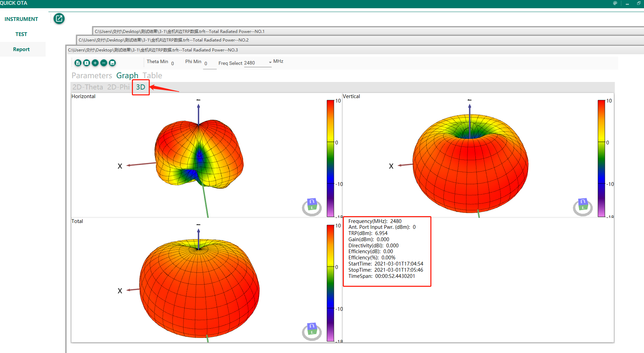
Task: Click the Excel file export icon
Action: (78, 63)
